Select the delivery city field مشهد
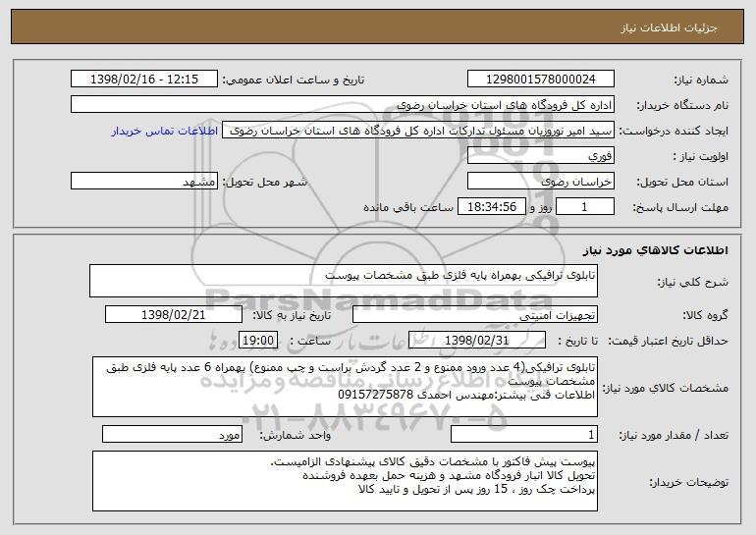The width and height of the screenshot is (756, 535). pos(144,182)
